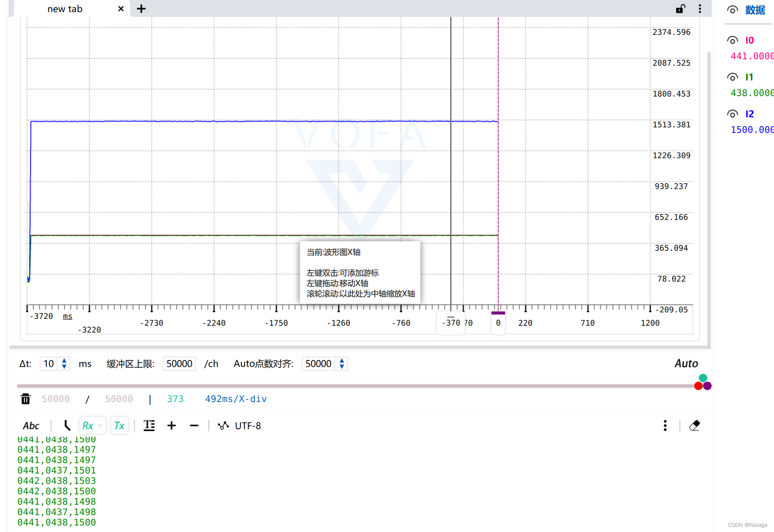This screenshot has width=774, height=532.
Task: Select the UTF-8 encoding option
Action: [x=248, y=426]
